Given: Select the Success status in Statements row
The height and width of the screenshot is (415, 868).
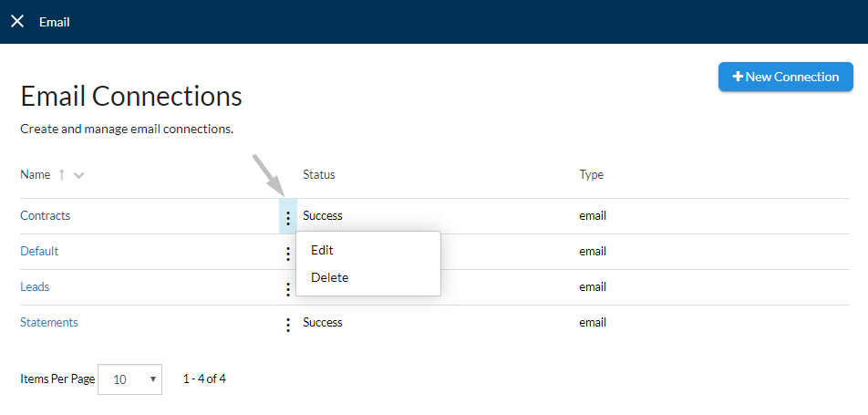Looking at the screenshot, I should pyautogui.click(x=323, y=322).
